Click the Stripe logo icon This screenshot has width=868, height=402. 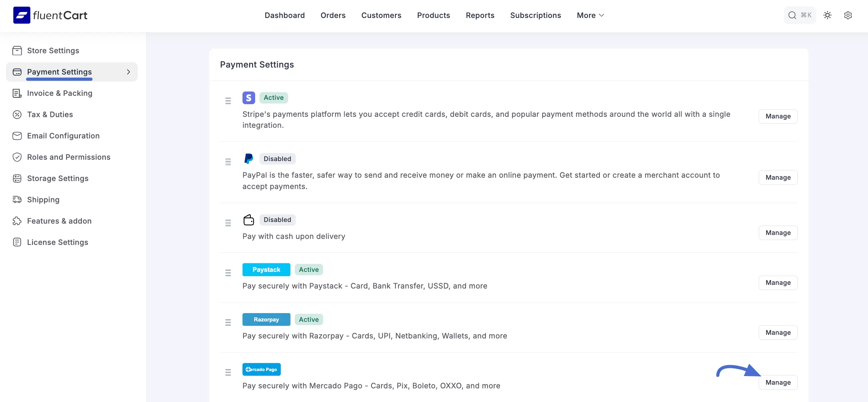tap(248, 98)
